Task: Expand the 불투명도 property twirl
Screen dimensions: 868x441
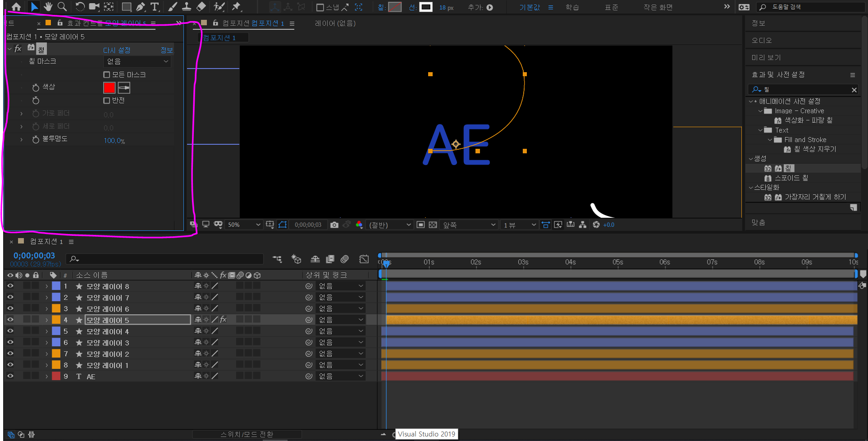Action: [21, 140]
